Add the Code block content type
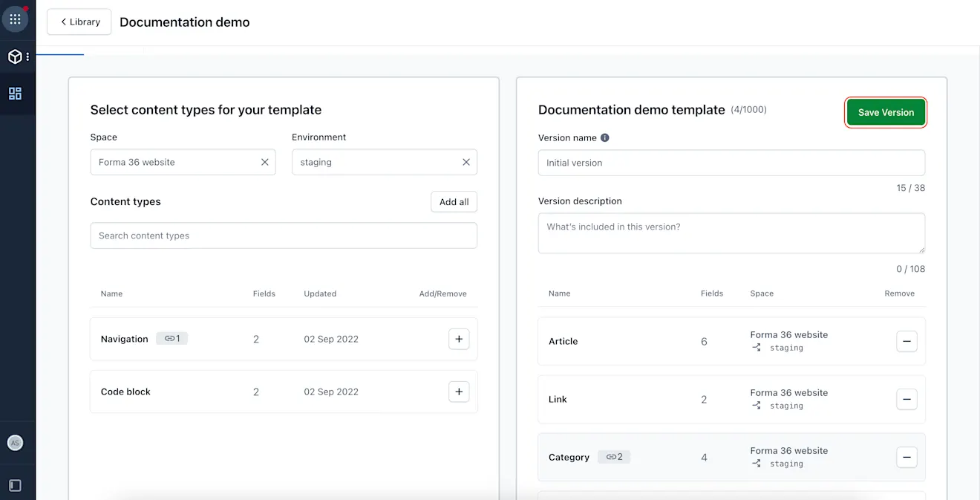The width and height of the screenshot is (980, 500). pos(459,392)
